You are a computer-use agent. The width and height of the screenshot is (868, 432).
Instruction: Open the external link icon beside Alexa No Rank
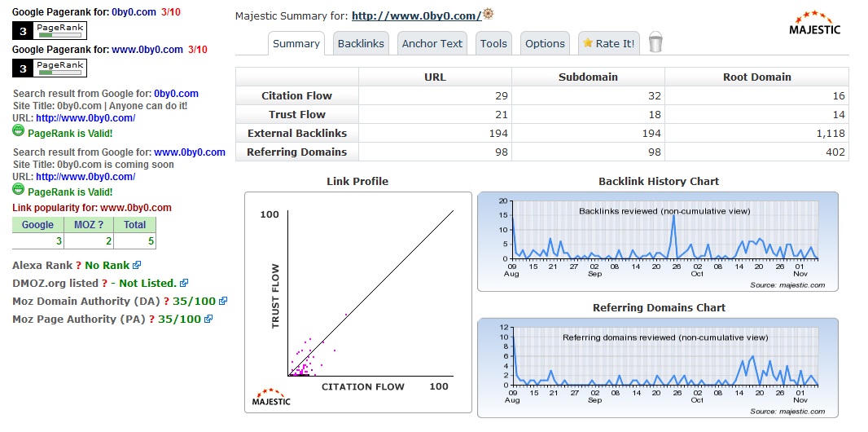tap(137, 265)
